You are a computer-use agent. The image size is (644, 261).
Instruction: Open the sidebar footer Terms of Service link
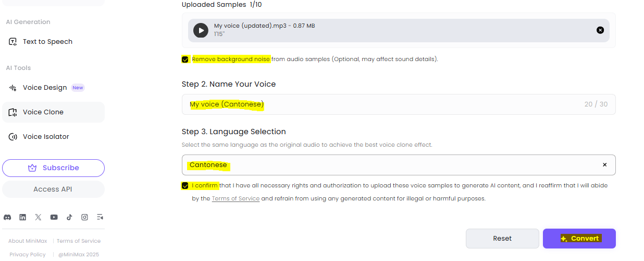[79, 241]
